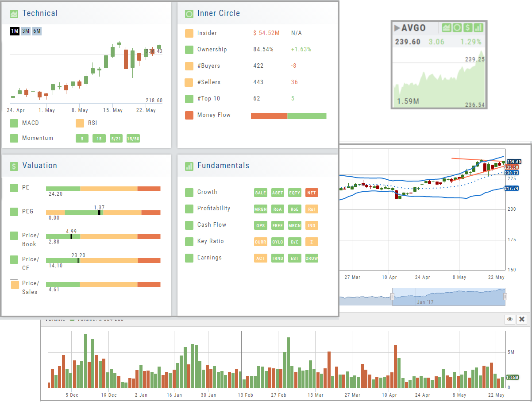
Task: Switch technical chart to 3M tab
Action: [x=26, y=31]
